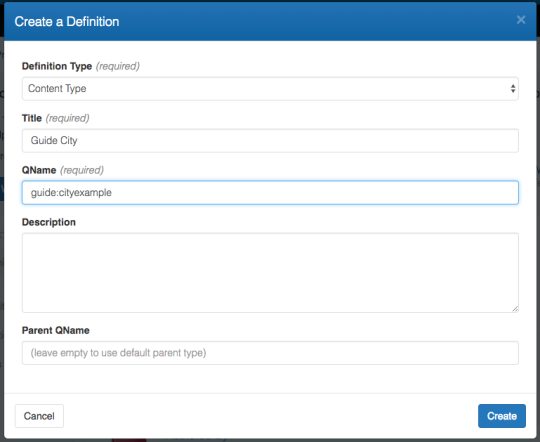Click the bold Title label

[x=32, y=118]
